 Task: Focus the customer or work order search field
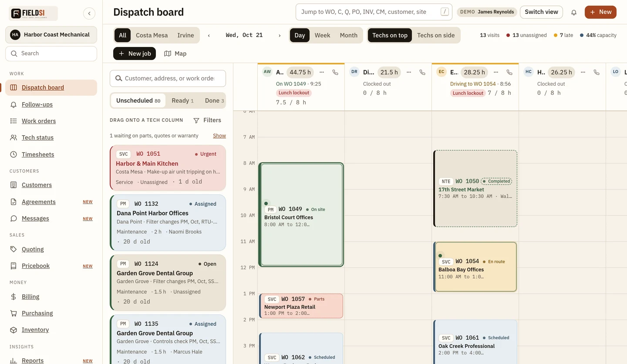(168, 78)
